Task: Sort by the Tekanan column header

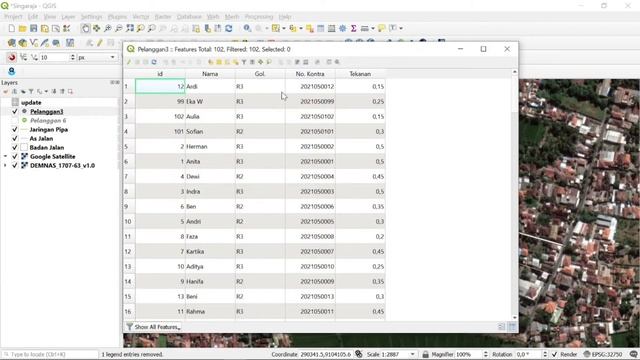Action: click(360, 74)
